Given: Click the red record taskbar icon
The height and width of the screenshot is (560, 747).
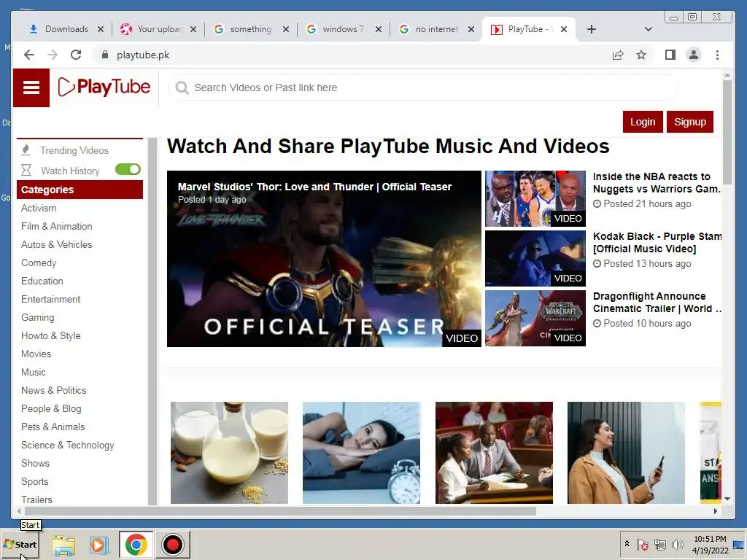Looking at the screenshot, I should [x=172, y=545].
